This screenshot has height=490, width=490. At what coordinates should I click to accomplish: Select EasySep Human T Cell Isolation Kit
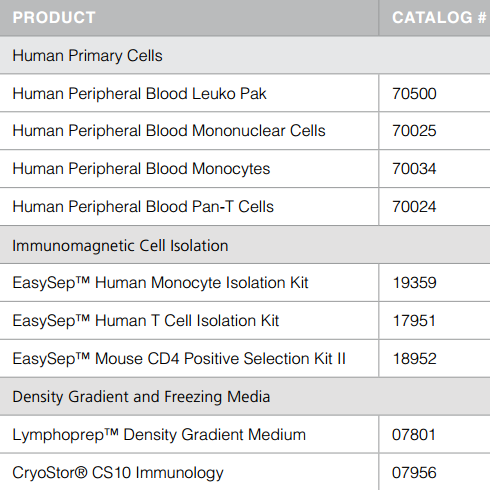(x=146, y=321)
